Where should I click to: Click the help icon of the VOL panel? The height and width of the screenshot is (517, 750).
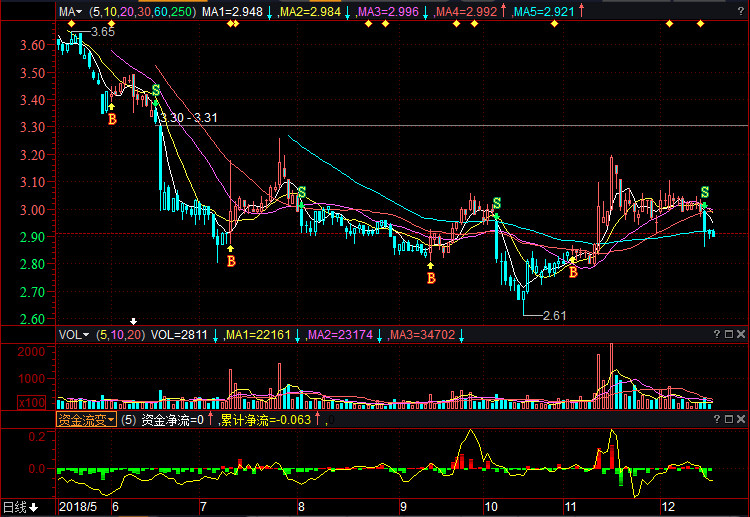[716, 335]
